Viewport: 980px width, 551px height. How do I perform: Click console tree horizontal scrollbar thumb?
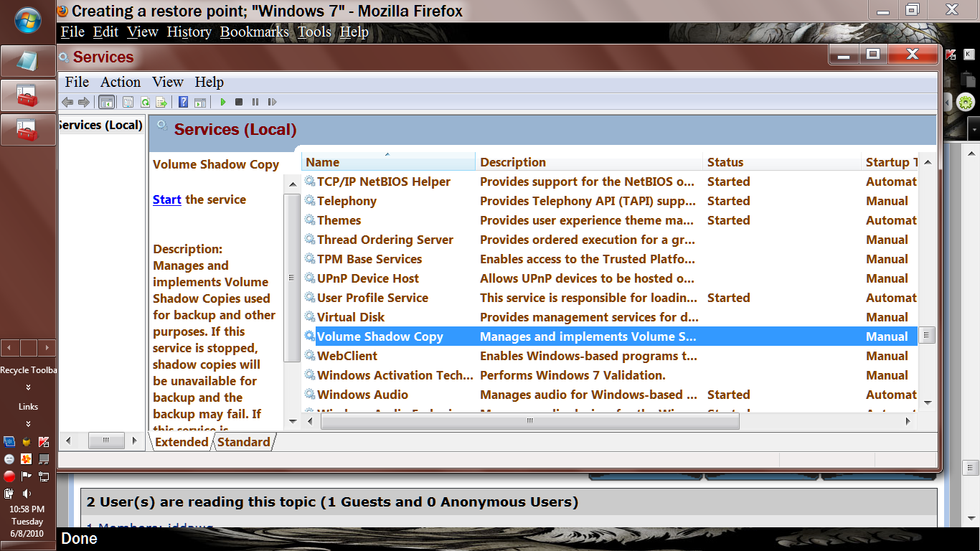[105, 441]
